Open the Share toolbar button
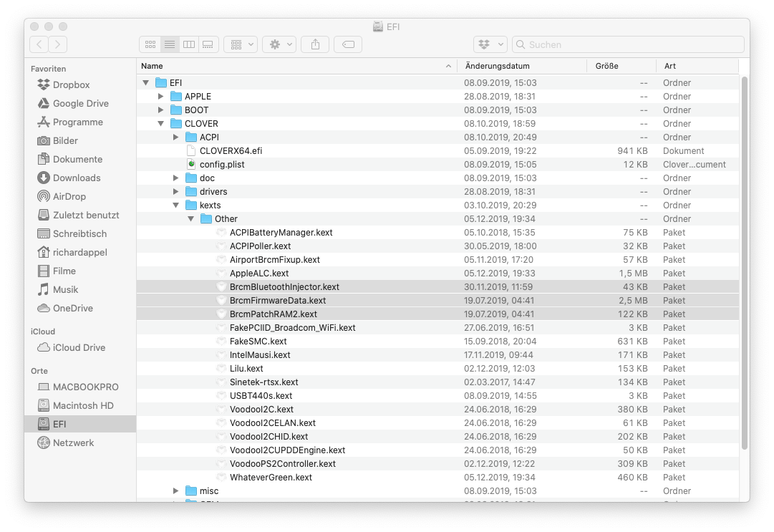Screen dimensions: 774x532 tap(316, 44)
